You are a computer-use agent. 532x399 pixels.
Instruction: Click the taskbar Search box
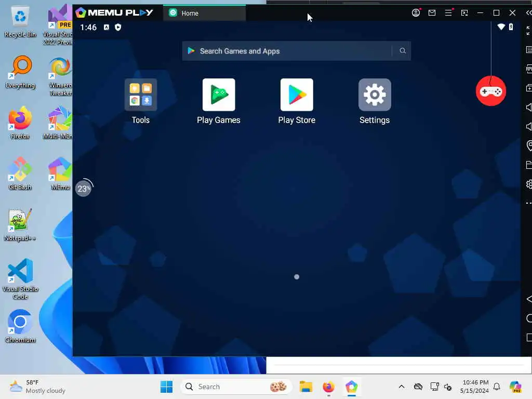236,387
